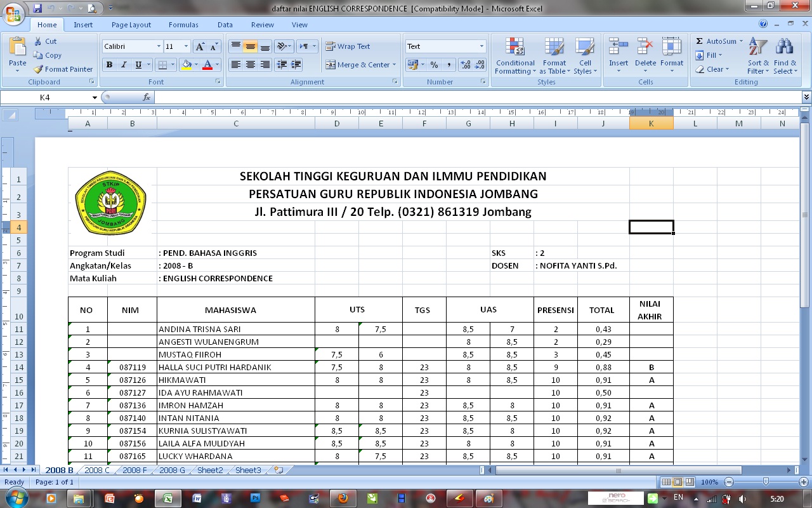
Task: Apply left text alignment
Action: (235, 65)
